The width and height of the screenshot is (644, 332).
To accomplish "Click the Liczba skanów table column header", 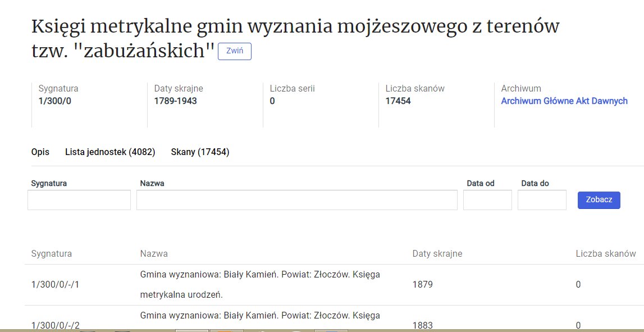I will pos(606,253).
